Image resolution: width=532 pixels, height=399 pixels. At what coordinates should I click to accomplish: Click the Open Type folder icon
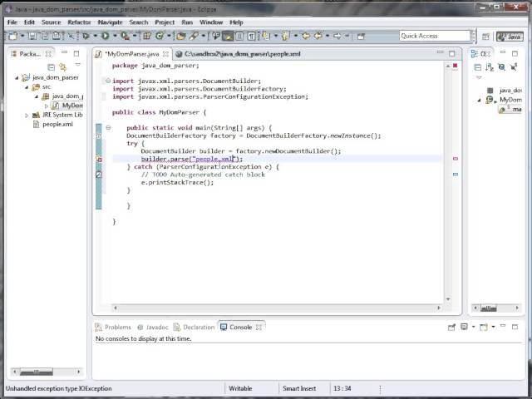click(181, 36)
